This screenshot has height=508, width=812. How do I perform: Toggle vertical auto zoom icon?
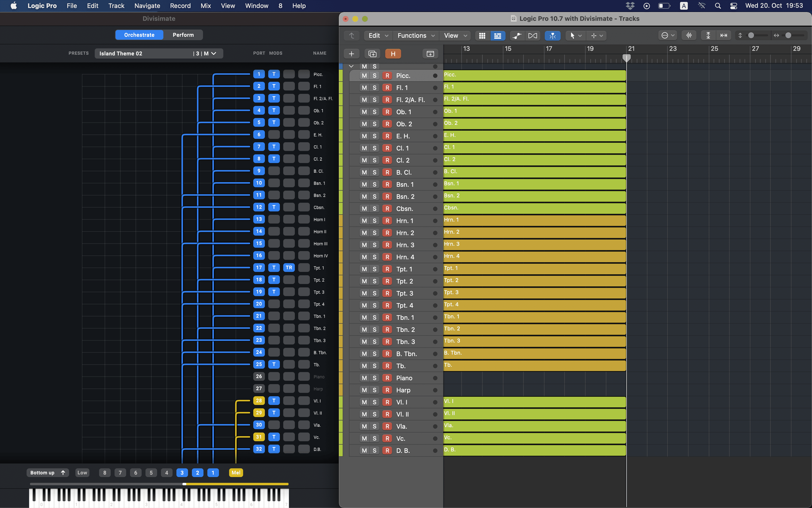pos(708,36)
